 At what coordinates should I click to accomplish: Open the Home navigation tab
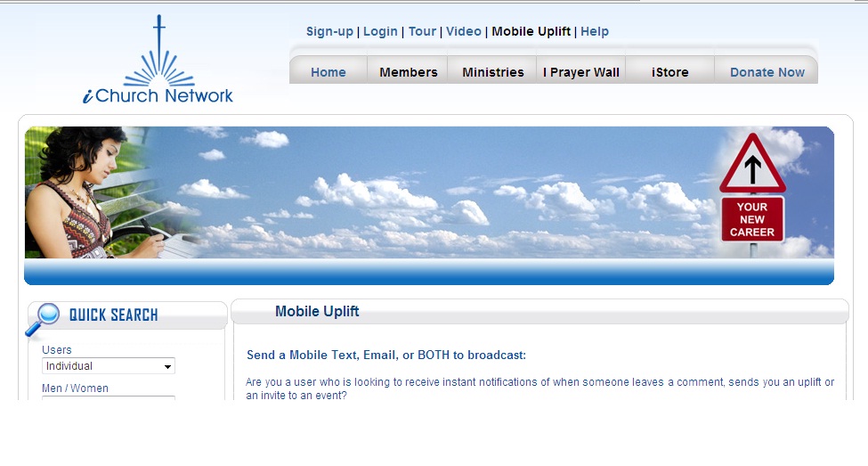point(329,72)
